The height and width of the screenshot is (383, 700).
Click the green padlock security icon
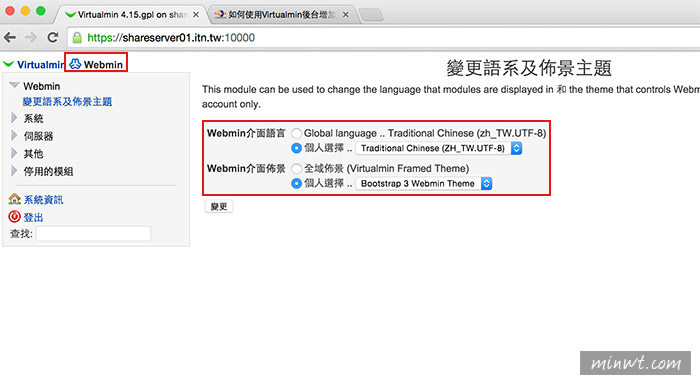tap(77, 38)
